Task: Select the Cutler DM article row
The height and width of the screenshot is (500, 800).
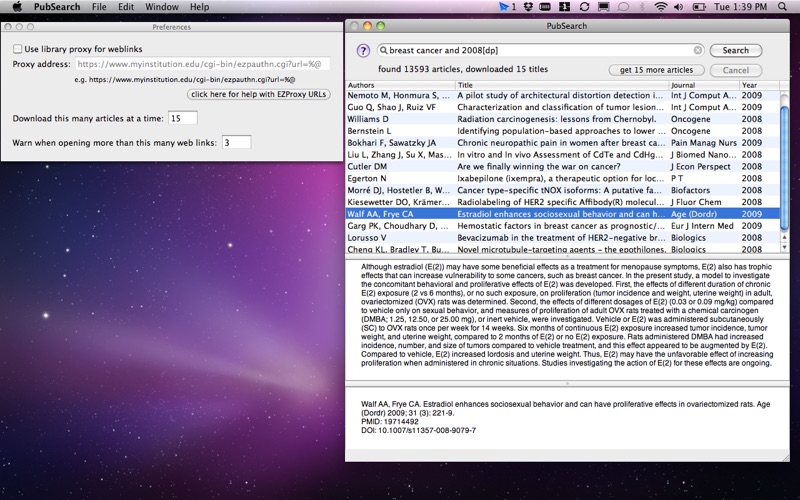Action: 563,166
